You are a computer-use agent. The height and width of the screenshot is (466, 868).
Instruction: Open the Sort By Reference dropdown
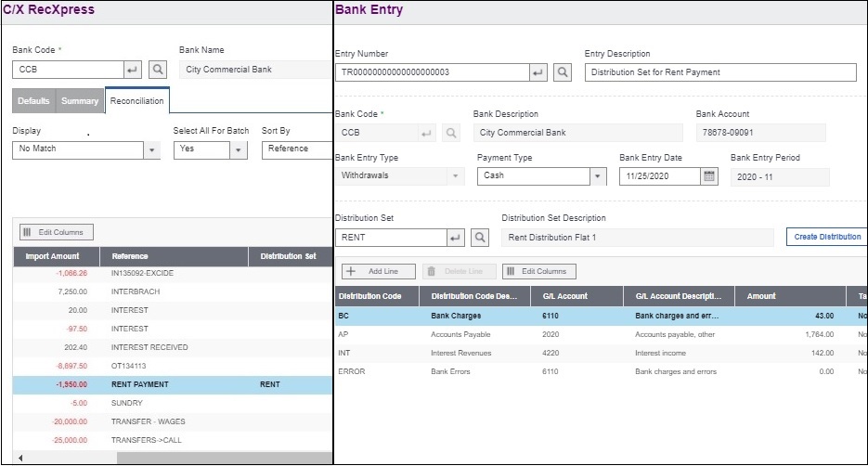coord(297,149)
